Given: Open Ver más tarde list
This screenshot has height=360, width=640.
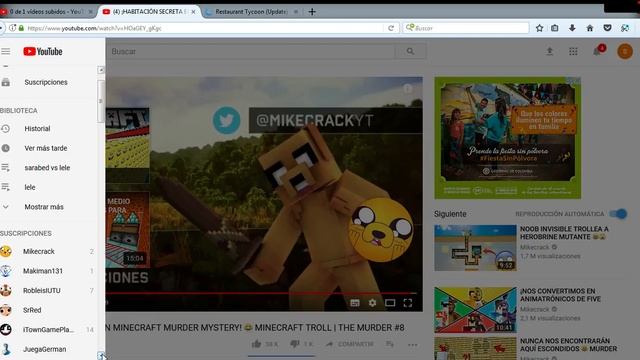Looking at the screenshot, I should [46, 148].
